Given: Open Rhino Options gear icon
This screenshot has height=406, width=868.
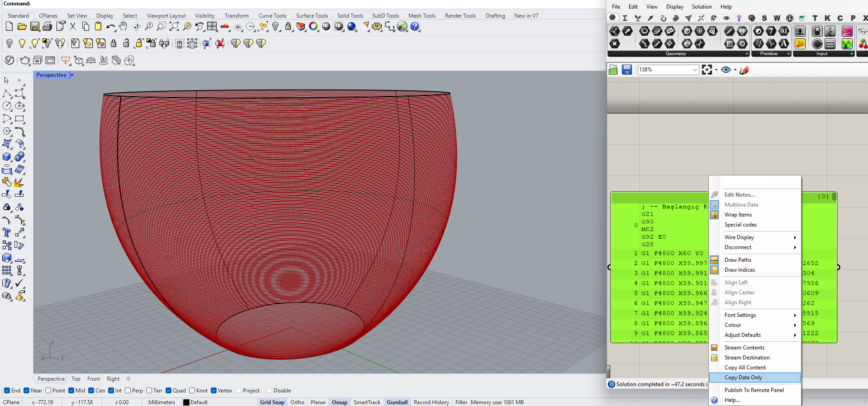Looking at the screenshot, I should coord(377,27).
